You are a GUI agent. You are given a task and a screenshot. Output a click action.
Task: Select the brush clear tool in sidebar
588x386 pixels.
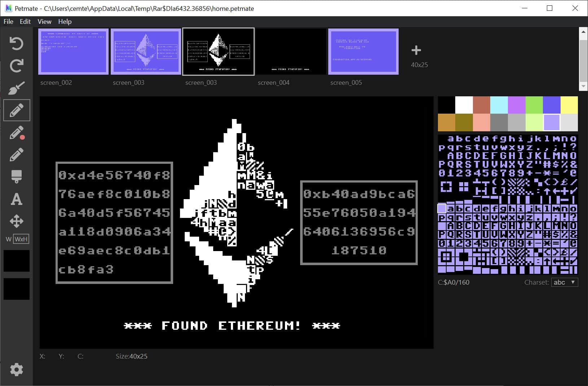pos(16,88)
